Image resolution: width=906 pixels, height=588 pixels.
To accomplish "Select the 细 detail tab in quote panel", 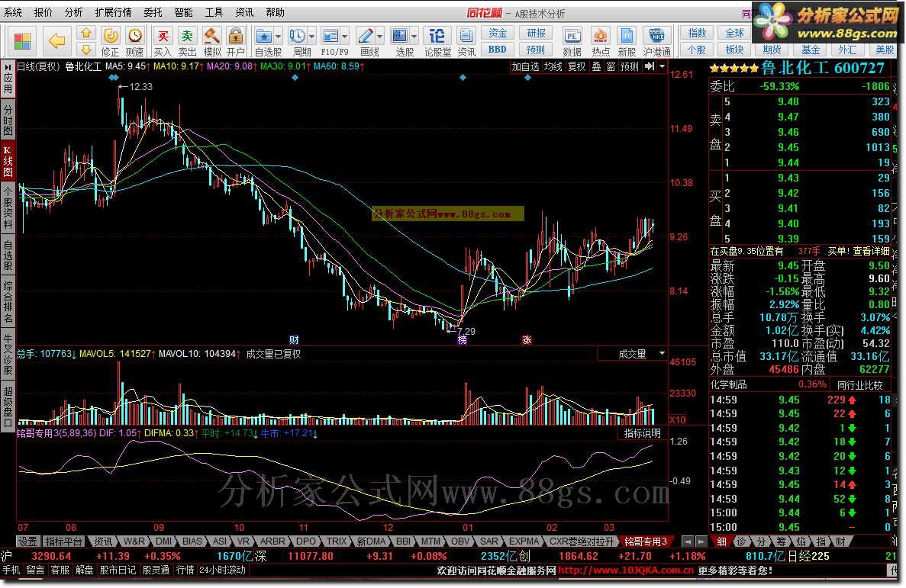I will (x=722, y=541).
